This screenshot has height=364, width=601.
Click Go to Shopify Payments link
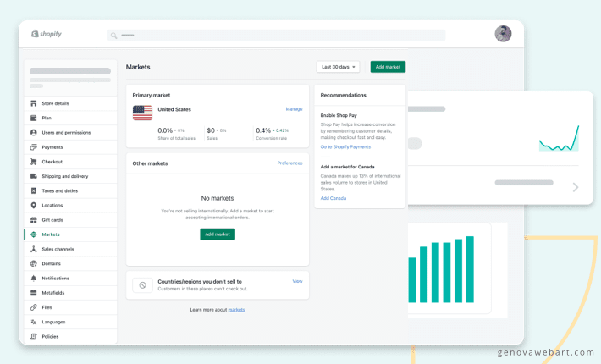coord(345,146)
